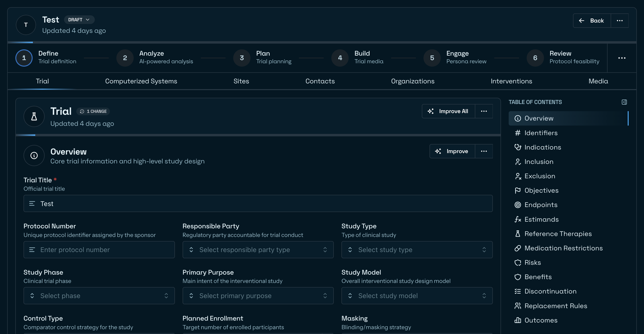Screen dimensions: 644x334
Task: Open the DRAFT status dropdown
Action: (x=79, y=20)
